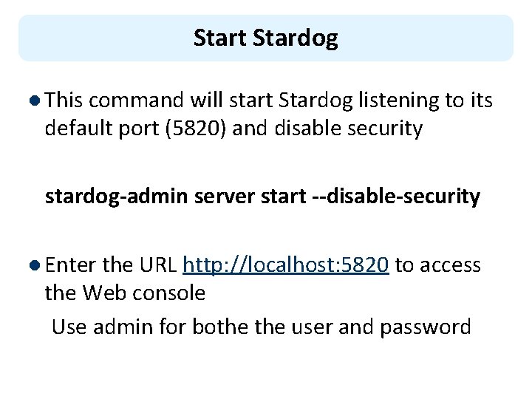Click the light-blue title banner's empty left side

click(102, 38)
